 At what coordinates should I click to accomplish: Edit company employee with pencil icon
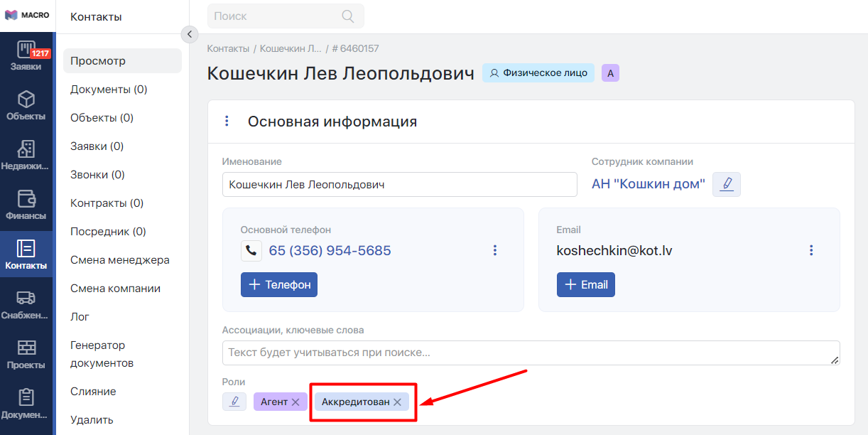[x=726, y=184]
